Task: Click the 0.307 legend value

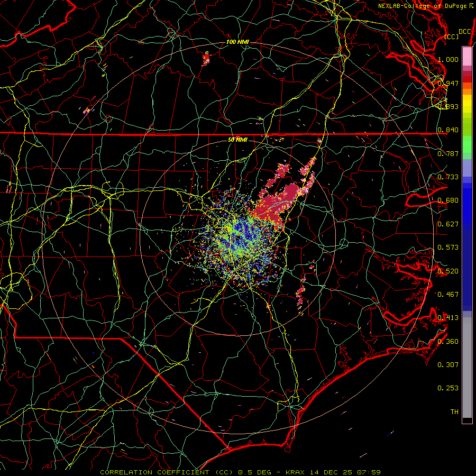Action: pos(448,365)
